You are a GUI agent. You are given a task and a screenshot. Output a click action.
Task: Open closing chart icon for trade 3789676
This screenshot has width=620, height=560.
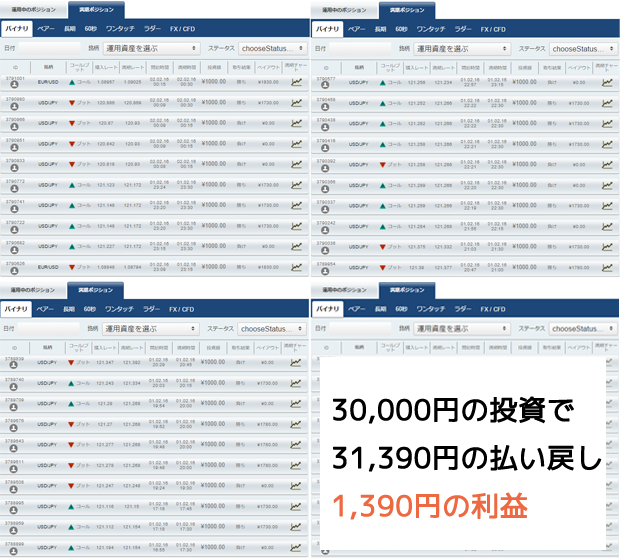coord(295,424)
